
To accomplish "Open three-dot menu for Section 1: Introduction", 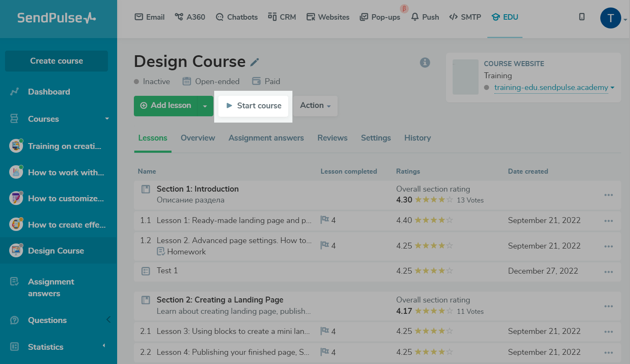I will pyautogui.click(x=608, y=195).
